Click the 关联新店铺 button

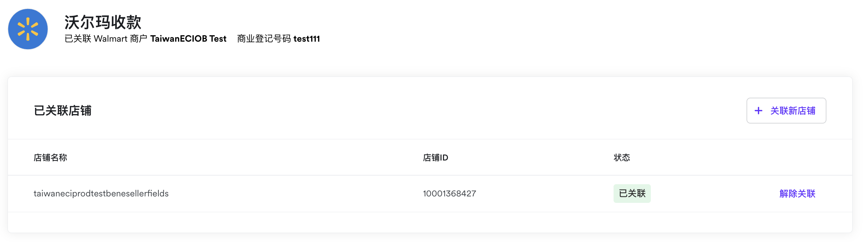point(786,111)
